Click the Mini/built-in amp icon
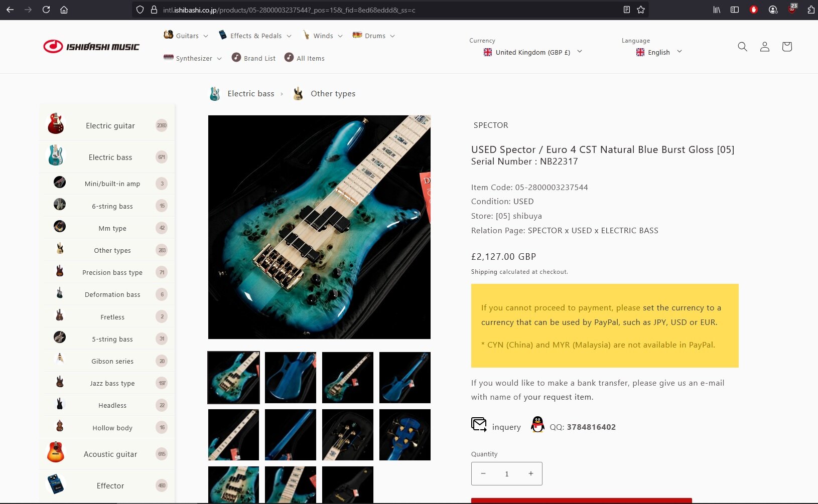818x504 pixels. tap(60, 182)
